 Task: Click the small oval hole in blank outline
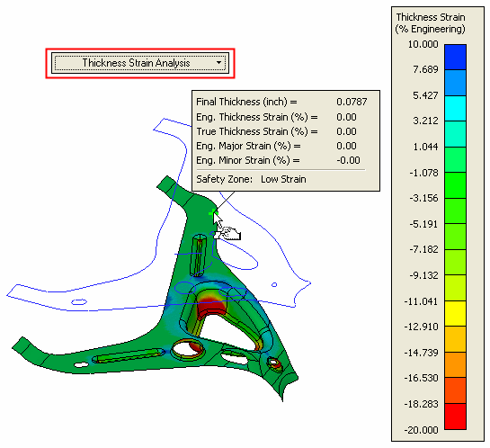click(79, 301)
